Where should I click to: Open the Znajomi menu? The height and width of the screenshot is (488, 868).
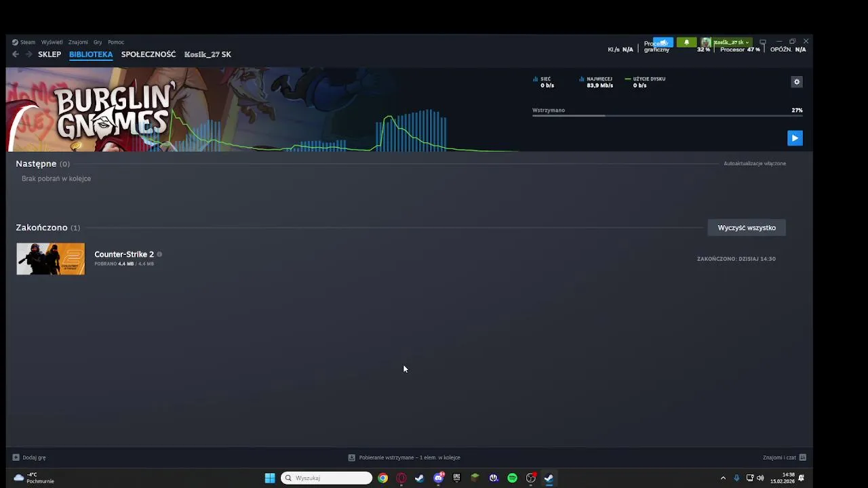pos(78,42)
